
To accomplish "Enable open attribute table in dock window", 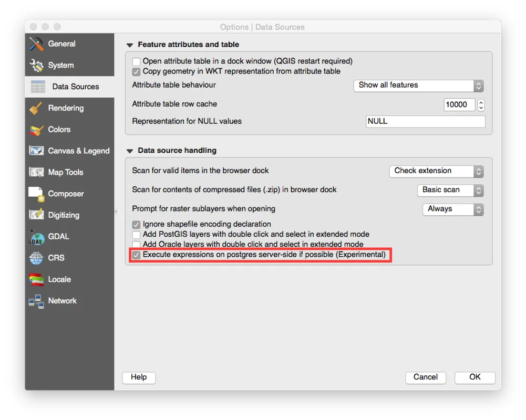I will coord(137,61).
